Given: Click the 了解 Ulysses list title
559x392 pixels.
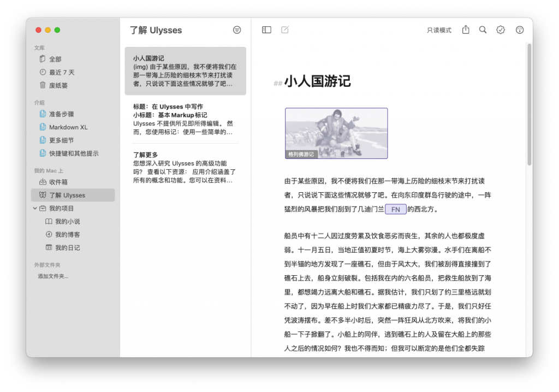Looking at the screenshot, I should tap(156, 31).
